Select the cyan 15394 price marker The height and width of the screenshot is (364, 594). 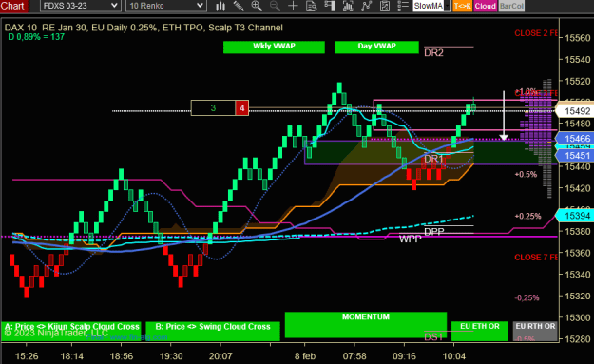pyautogui.click(x=575, y=216)
